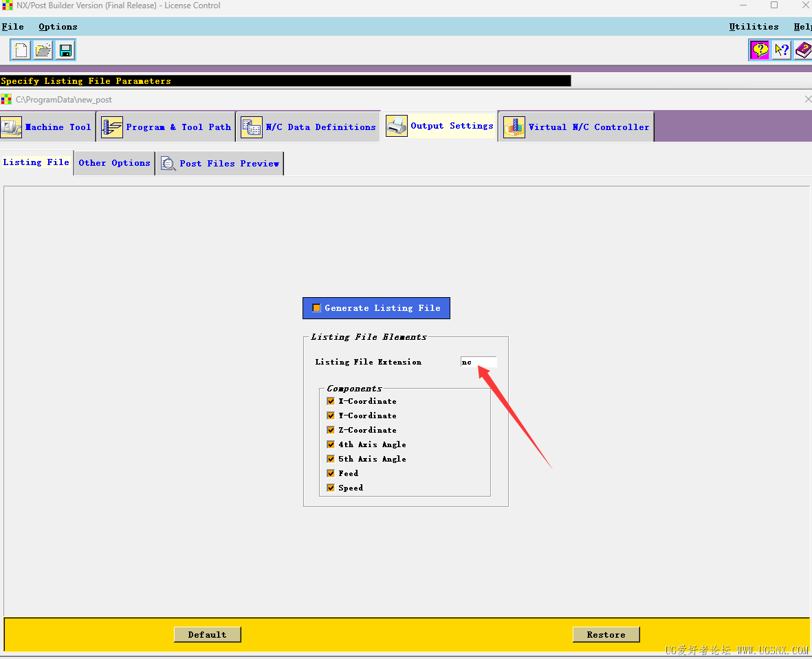This screenshot has width=812, height=659.
Task: Click the Specify Listing File Parameters status text
Action: (86, 80)
